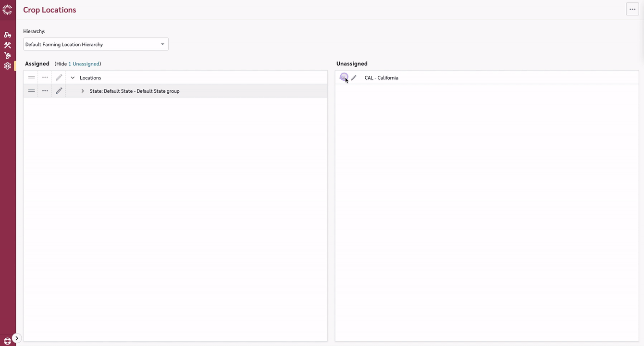Click the grayed pencil icon on Locations row
The height and width of the screenshot is (346, 644).
(59, 78)
